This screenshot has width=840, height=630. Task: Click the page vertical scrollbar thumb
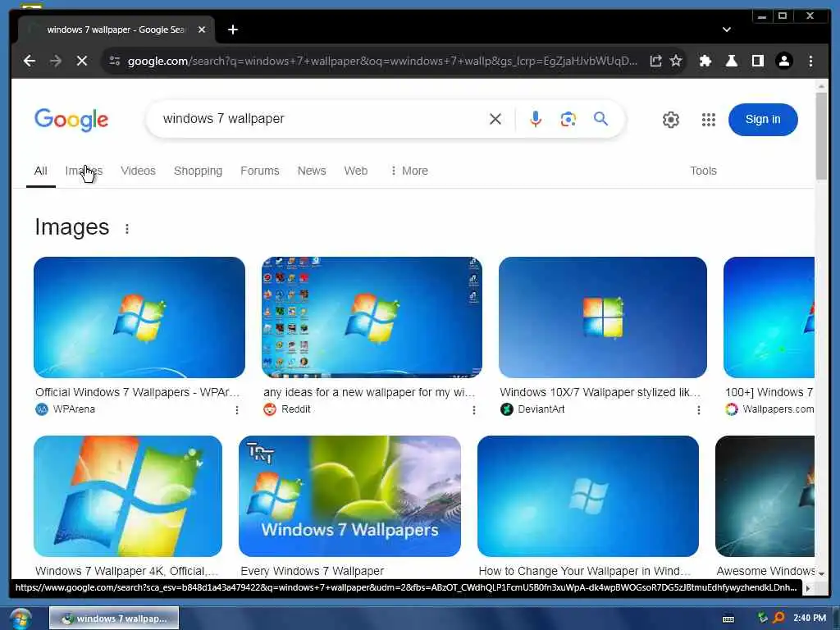tap(821, 136)
